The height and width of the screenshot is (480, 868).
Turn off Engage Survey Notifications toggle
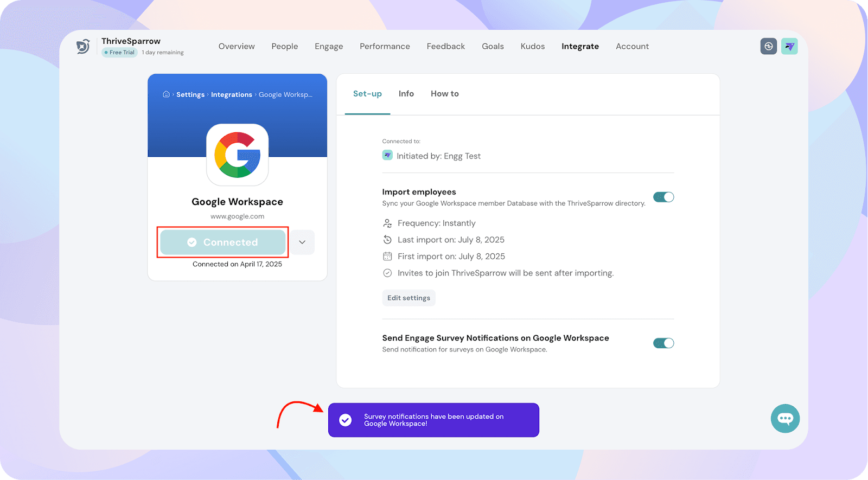[663, 343]
